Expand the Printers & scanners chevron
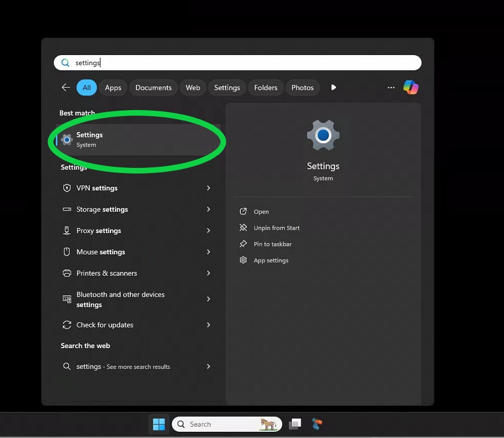Screen dimensions: 504x438 (x=208, y=273)
